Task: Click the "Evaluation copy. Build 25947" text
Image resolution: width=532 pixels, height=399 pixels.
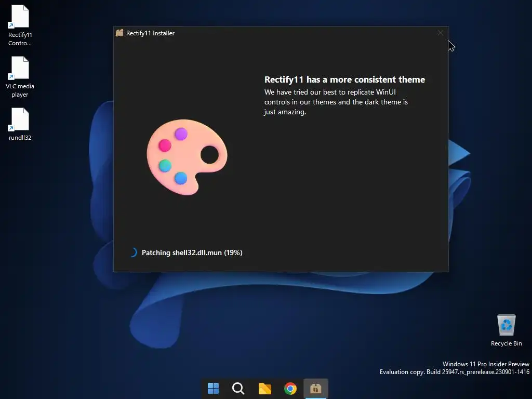Action: point(454,372)
